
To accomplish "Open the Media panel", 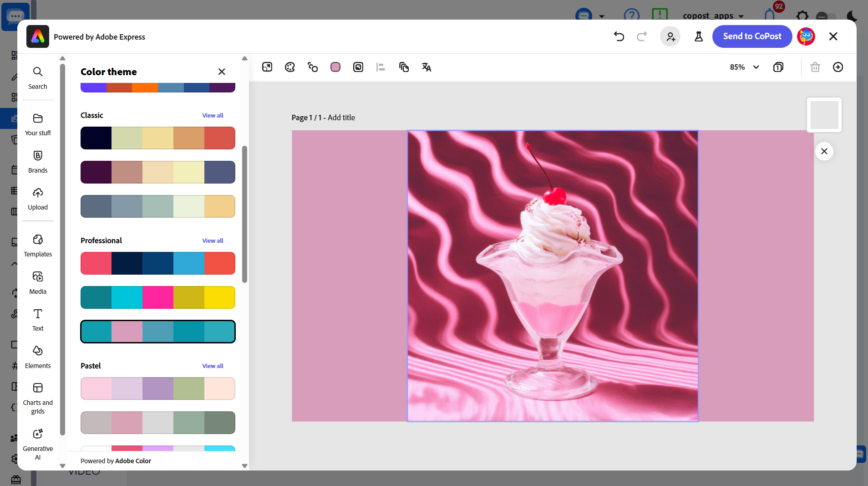I will pyautogui.click(x=38, y=283).
